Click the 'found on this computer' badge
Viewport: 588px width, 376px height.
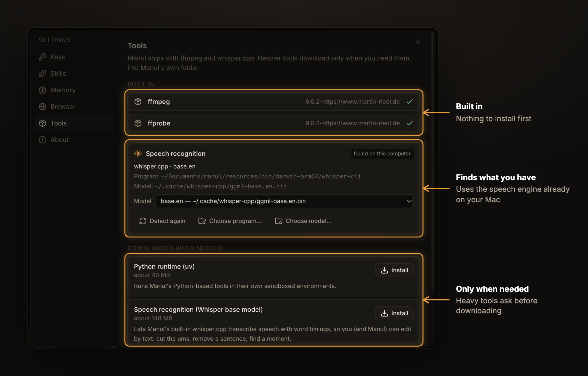click(382, 154)
